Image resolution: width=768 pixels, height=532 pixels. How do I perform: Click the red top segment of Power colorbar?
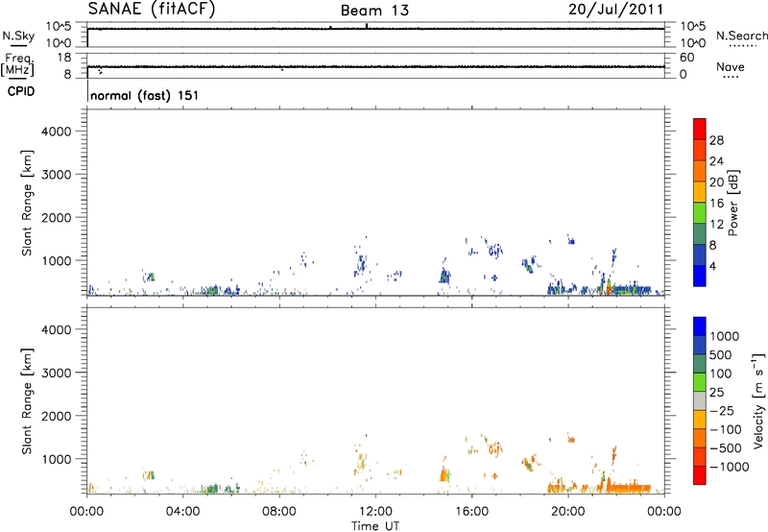(x=700, y=127)
